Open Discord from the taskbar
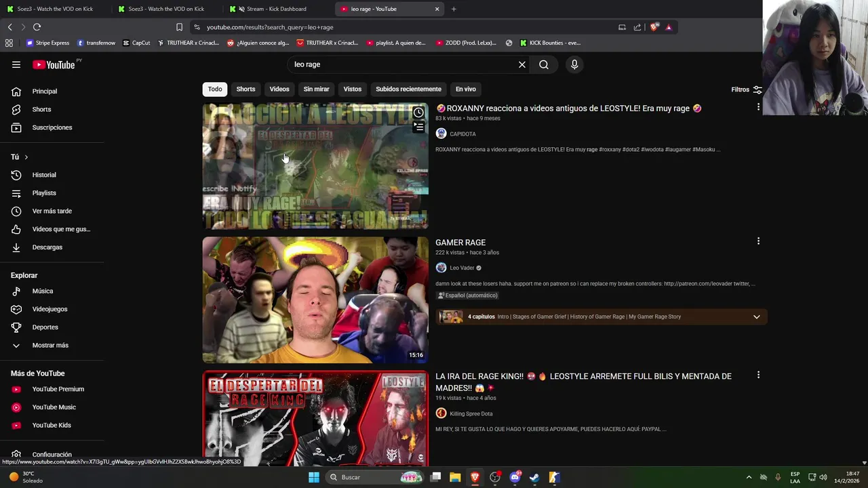 coord(515,477)
